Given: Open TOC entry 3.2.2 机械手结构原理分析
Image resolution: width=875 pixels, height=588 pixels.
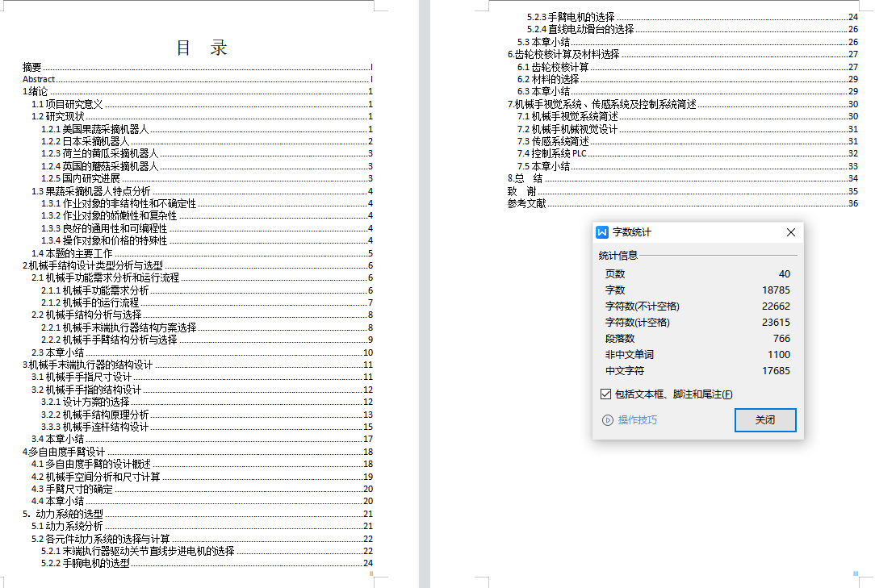Looking at the screenshot, I should [207, 415].
